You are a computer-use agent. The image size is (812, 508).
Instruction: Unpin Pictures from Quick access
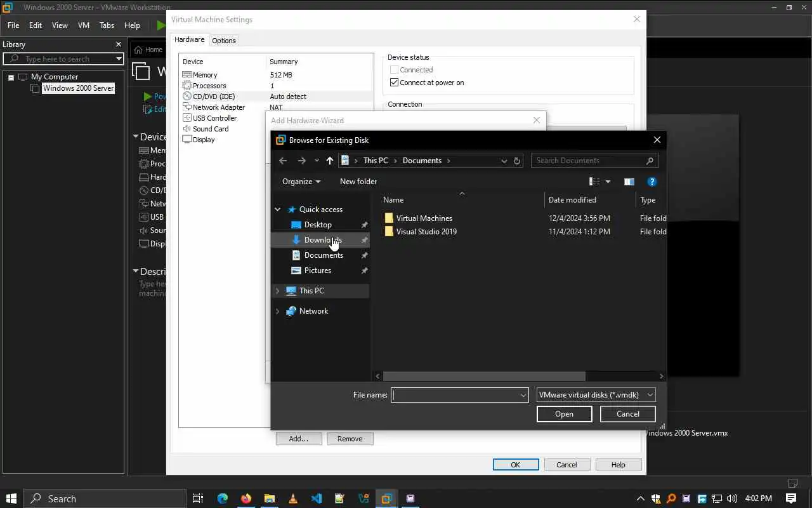coord(364,271)
